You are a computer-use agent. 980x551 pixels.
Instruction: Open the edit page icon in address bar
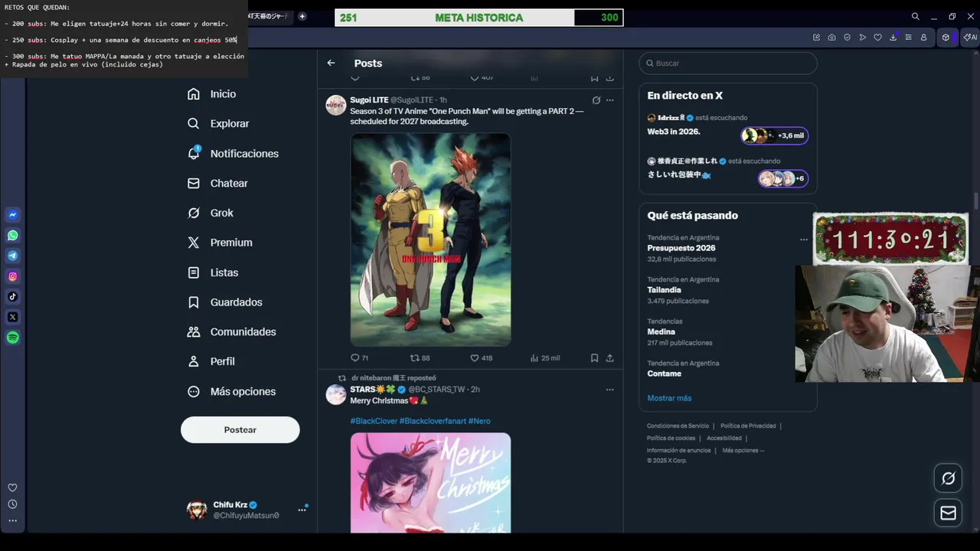point(816,37)
